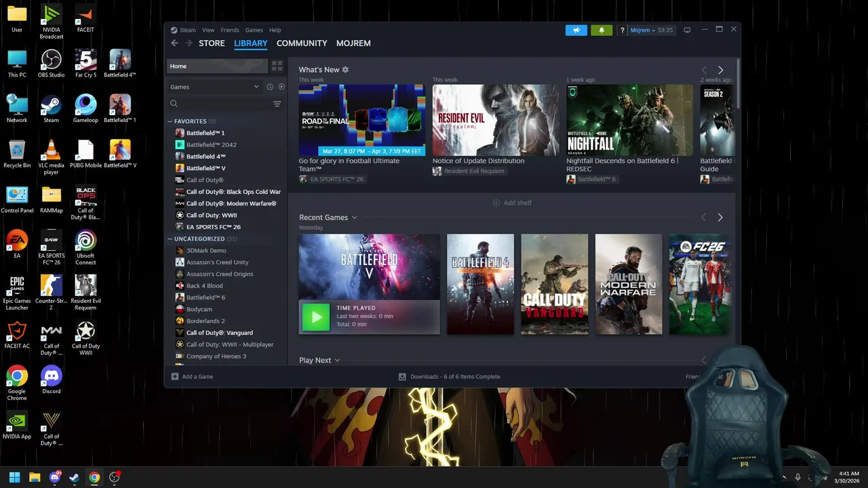Click green Play button for Battlefield V
868x488 pixels.
(316, 317)
